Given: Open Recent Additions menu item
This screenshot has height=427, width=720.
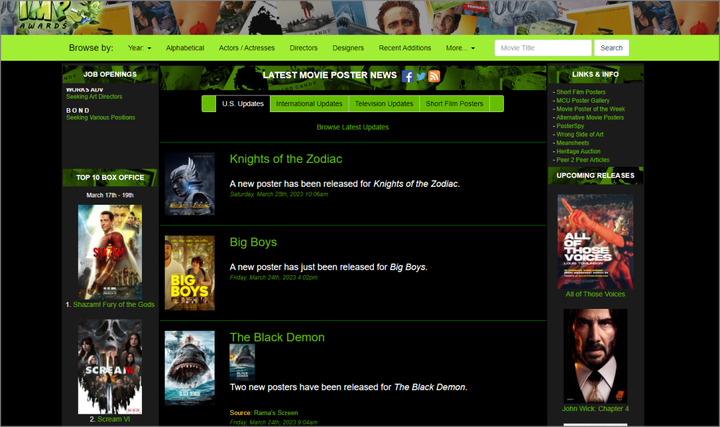Looking at the screenshot, I should point(405,48).
